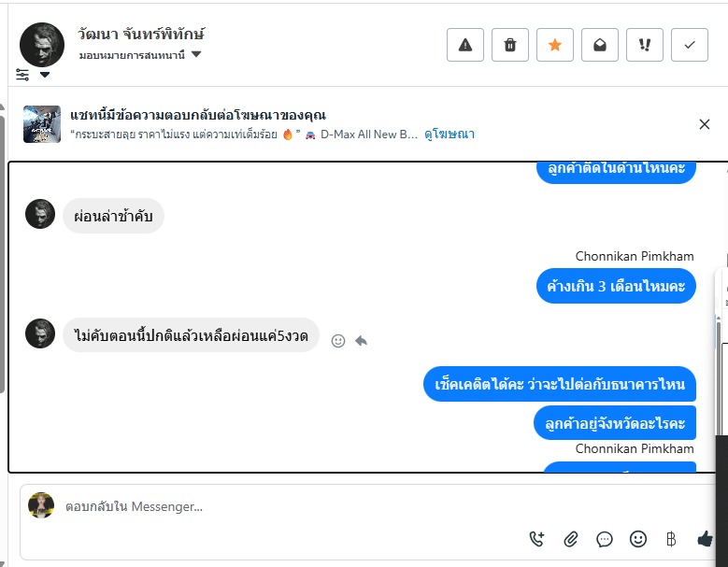This screenshot has width=728, height=567.
Task: Open the filter sliders dropdown arrow
Action: [45, 75]
